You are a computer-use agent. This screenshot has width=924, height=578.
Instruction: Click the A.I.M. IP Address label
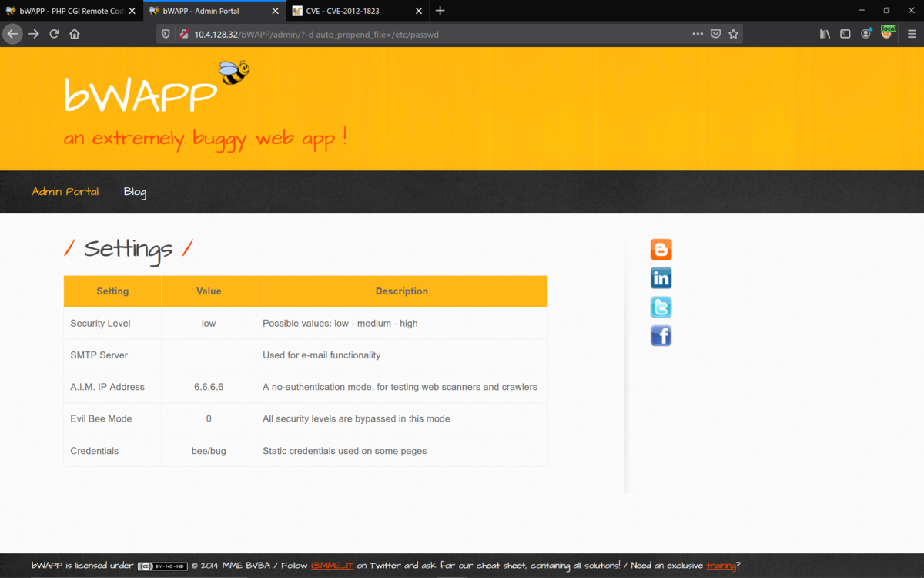pos(107,387)
